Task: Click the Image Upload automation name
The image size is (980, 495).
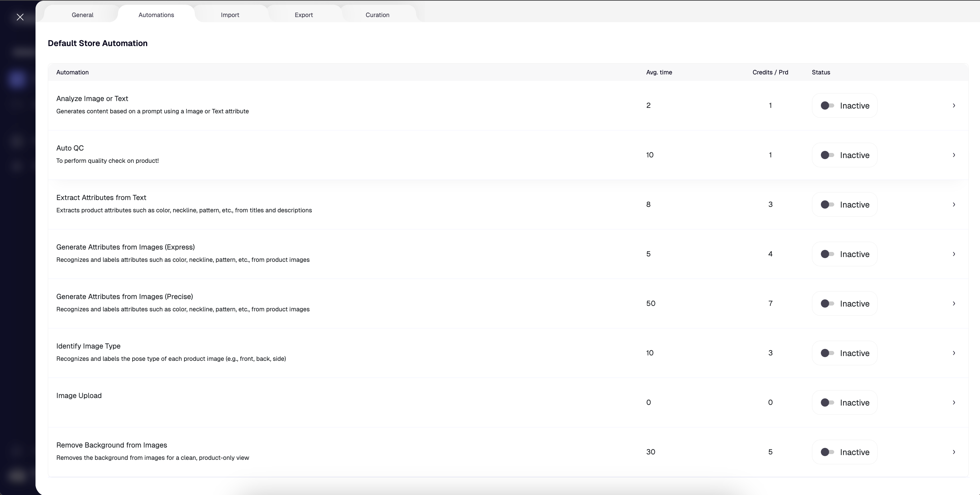Action: [79, 395]
